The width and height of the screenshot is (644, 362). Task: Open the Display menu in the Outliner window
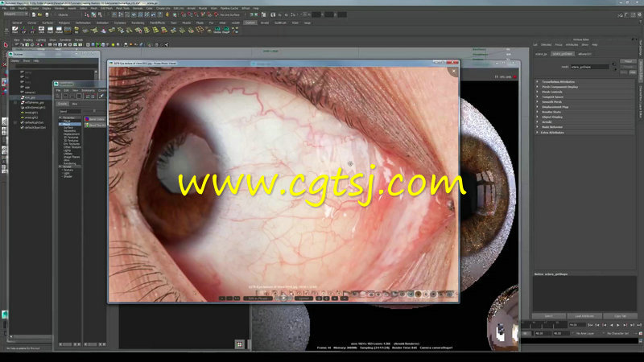(x=14, y=61)
